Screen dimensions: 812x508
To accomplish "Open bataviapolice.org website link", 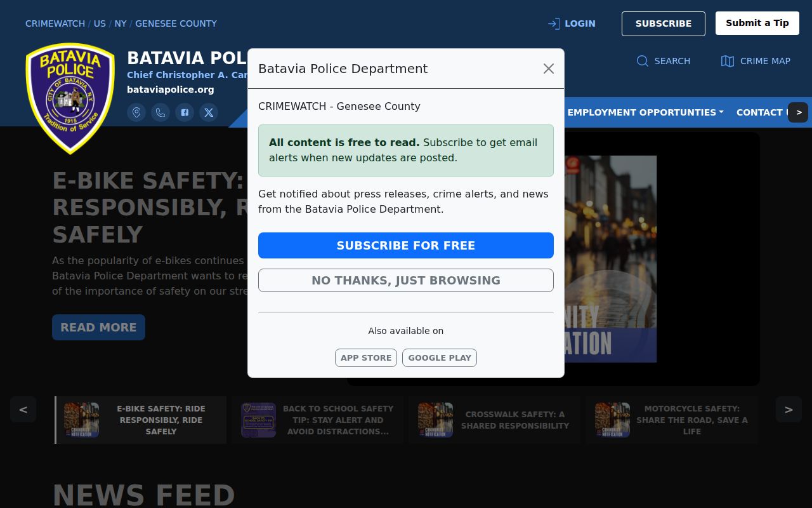I will 171,90.
